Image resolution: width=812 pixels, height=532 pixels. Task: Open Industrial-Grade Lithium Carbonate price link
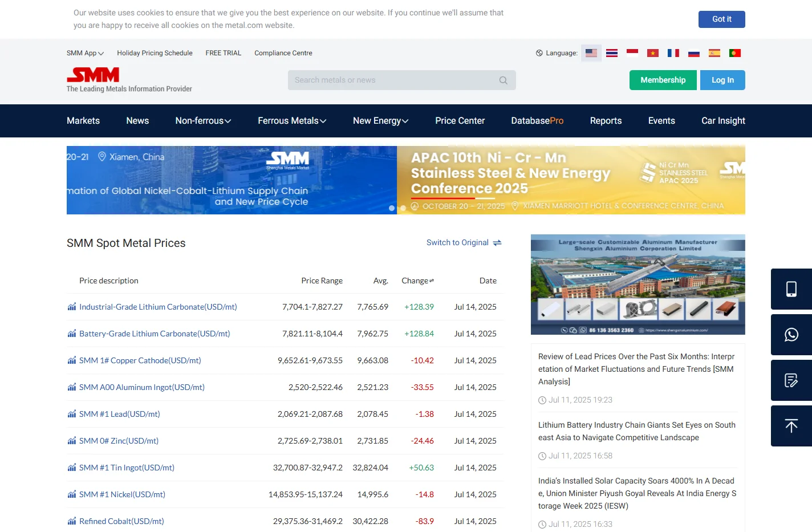coord(158,307)
